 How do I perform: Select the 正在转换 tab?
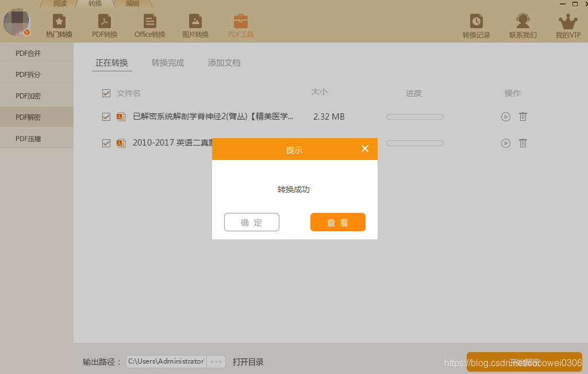tap(112, 63)
